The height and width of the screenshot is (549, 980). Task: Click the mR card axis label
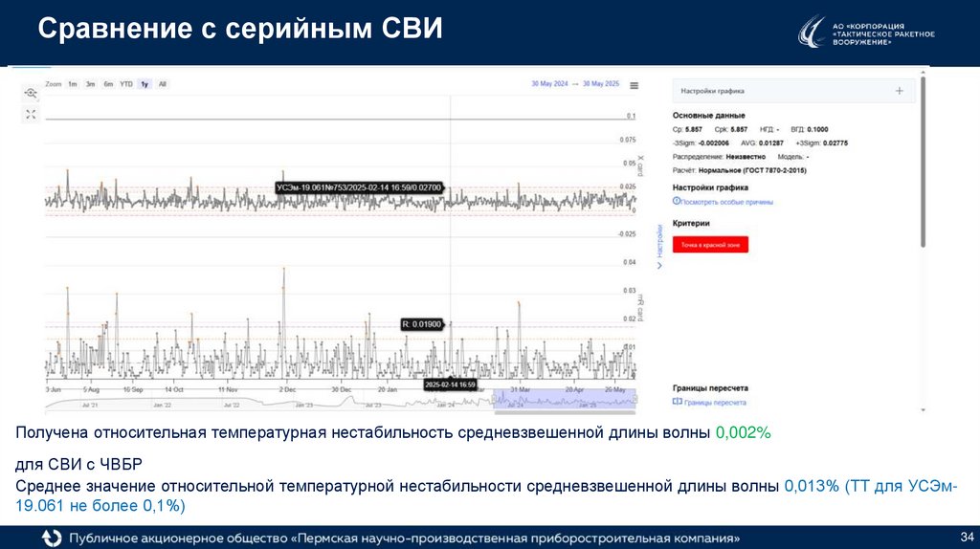[640, 309]
